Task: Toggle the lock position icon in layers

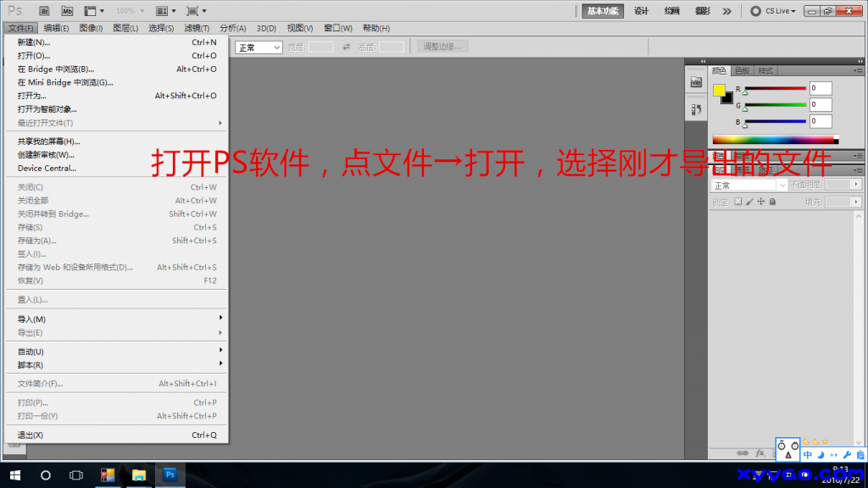Action: coord(760,202)
